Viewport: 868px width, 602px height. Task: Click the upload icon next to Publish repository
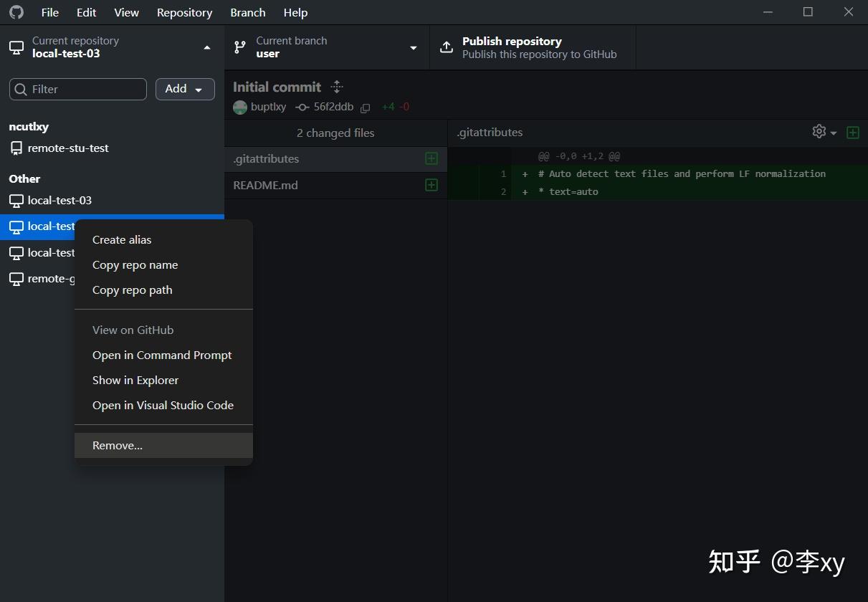click(x=446, y=47)
